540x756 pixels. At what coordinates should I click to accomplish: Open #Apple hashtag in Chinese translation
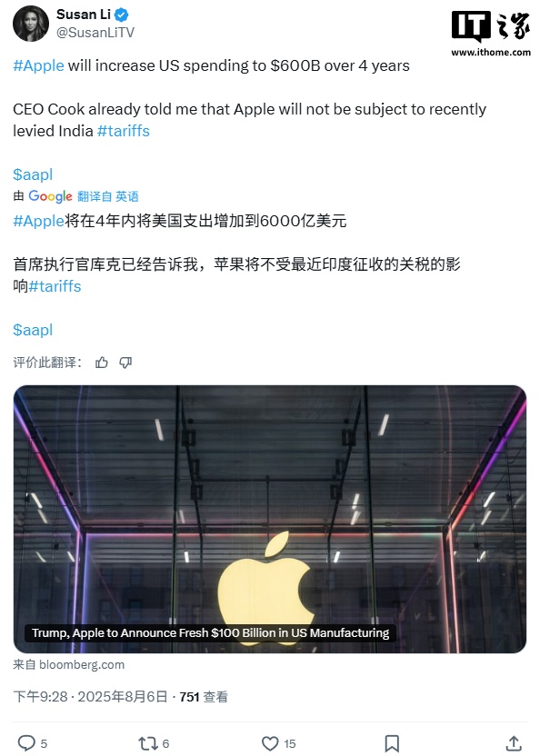[38, 222]
